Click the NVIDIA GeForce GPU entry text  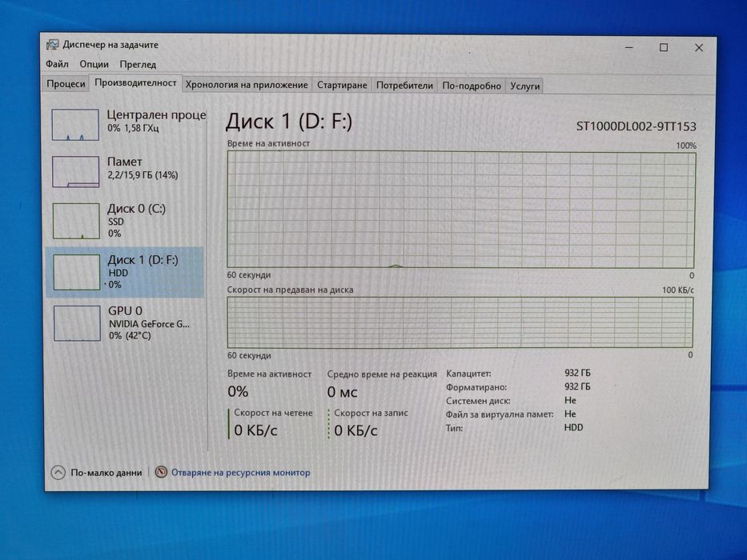(x=149, y=324)
